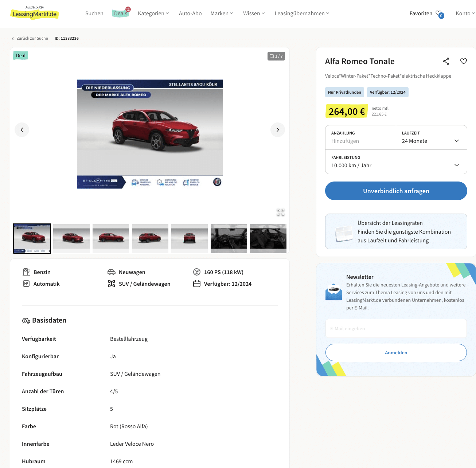Click the Anmelden newsletter button

(x=396, y=352)
